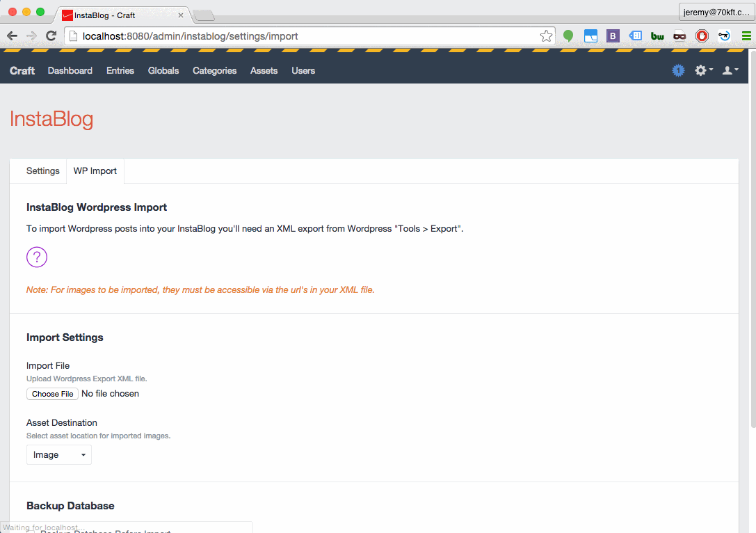Click the glasses face extension icon
The height and width of the screenshot is (533, 756).
724,35
